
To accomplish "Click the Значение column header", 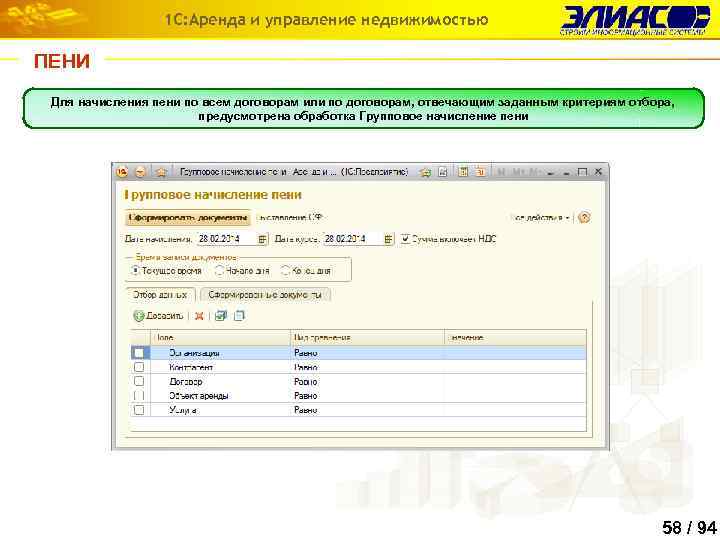I will [516, 338].
